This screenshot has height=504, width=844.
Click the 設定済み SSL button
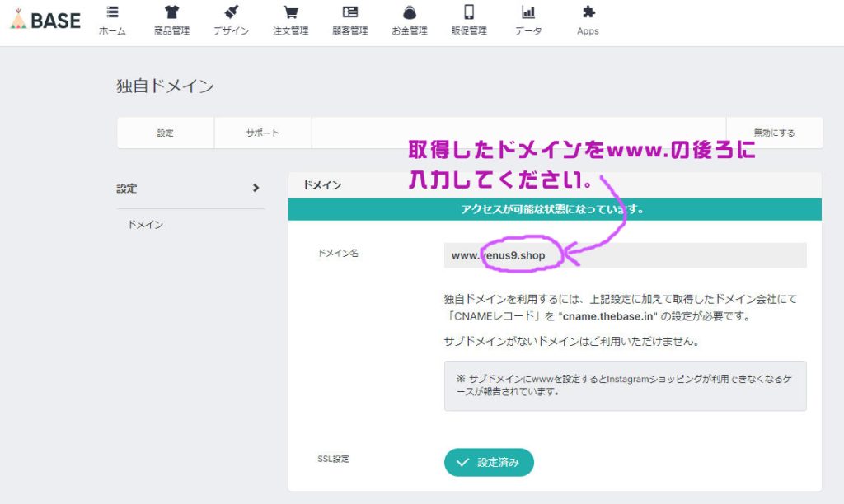point(489,462)
